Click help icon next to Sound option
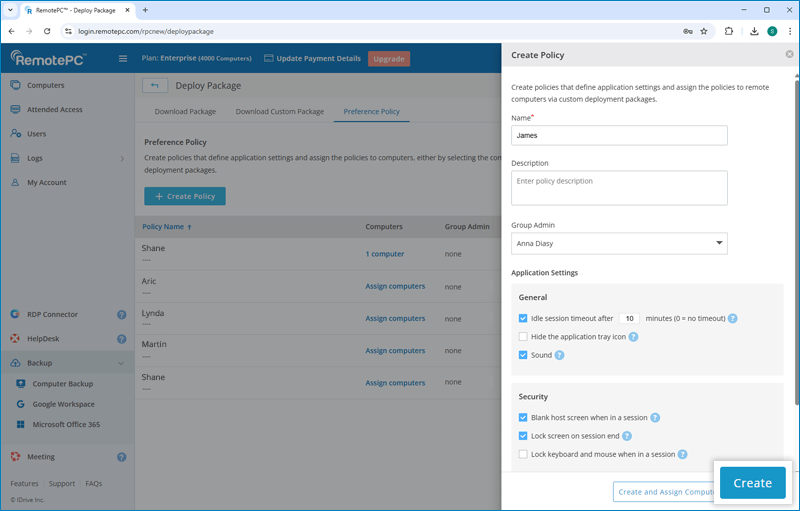Screen dimensions: 800x511 (x=560, y=355)
